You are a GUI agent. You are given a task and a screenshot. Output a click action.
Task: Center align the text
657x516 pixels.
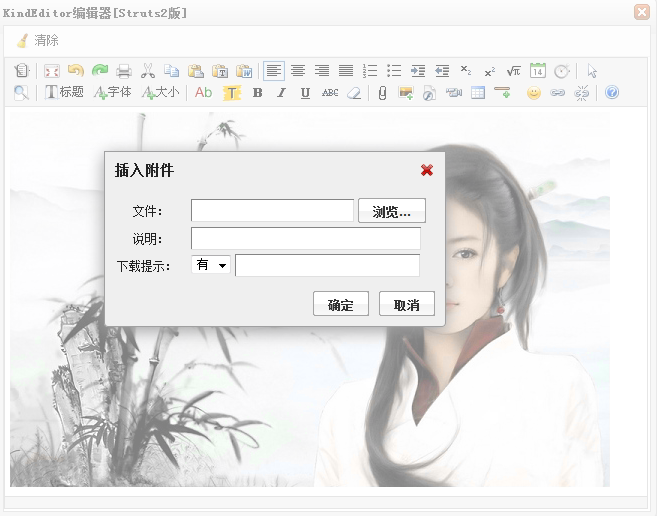(298, 70)
